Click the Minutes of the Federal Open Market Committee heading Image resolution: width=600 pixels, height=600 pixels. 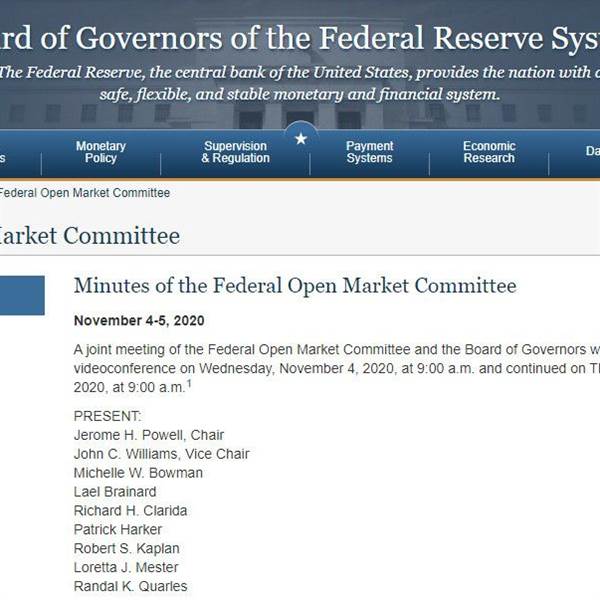295,285
